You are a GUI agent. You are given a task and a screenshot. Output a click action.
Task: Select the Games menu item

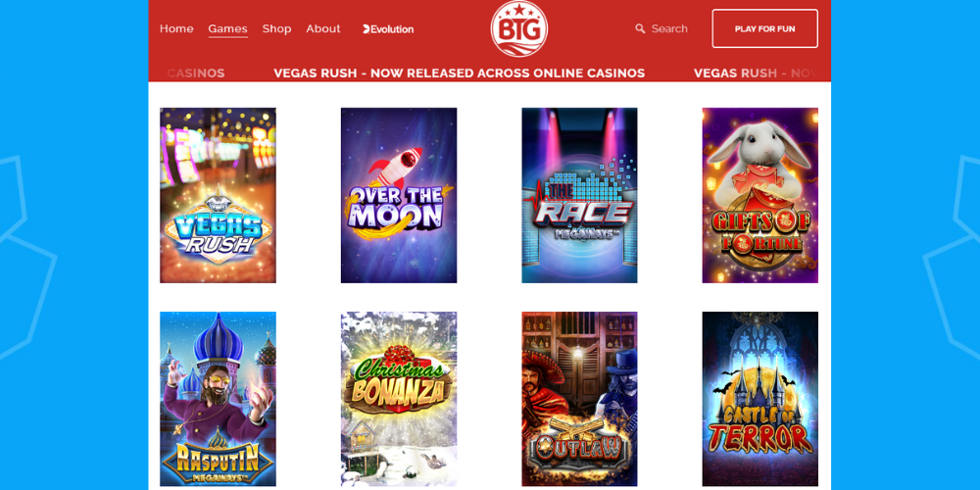227,28
